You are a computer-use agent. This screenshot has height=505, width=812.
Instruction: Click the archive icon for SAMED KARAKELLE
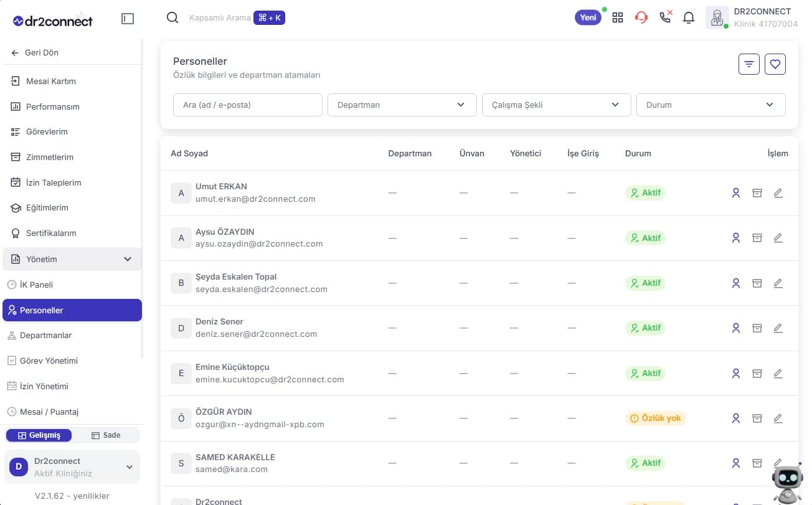click(x=757, y=463)
